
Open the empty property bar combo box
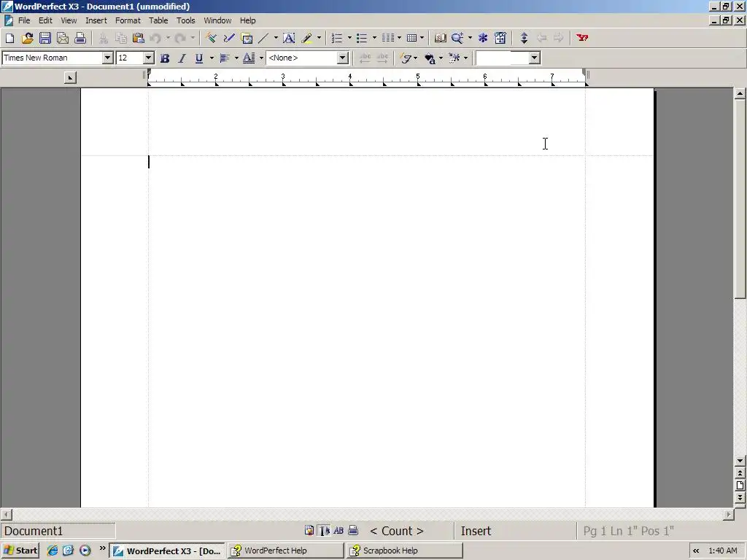(534, 58)
